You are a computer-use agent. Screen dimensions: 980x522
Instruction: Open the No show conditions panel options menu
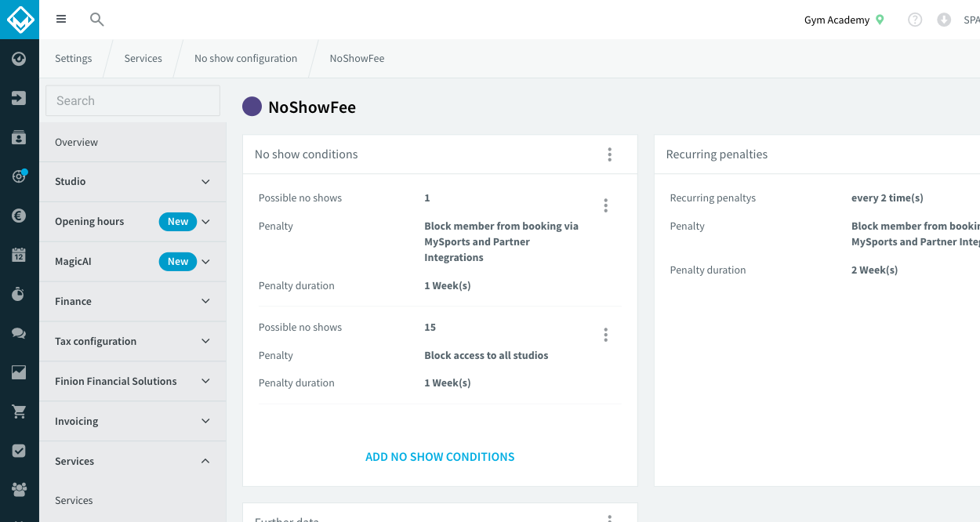tap(609, 154)
